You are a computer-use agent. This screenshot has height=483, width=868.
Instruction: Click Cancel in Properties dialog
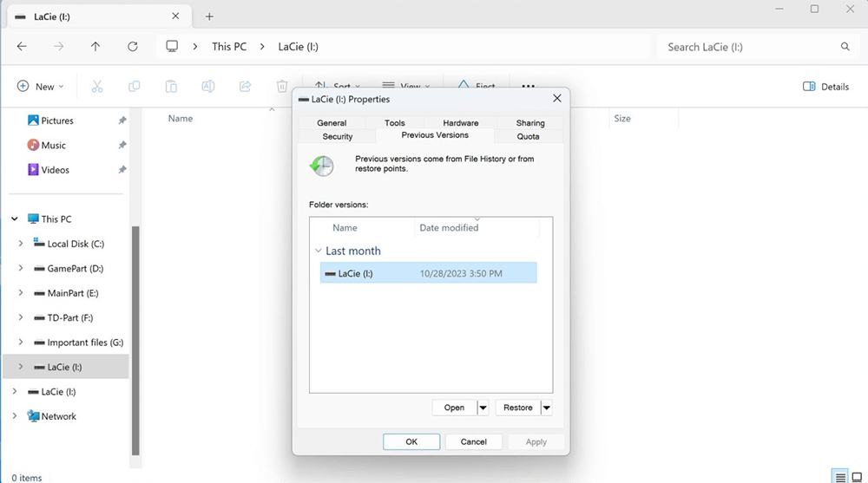click(x=473, y=441)
